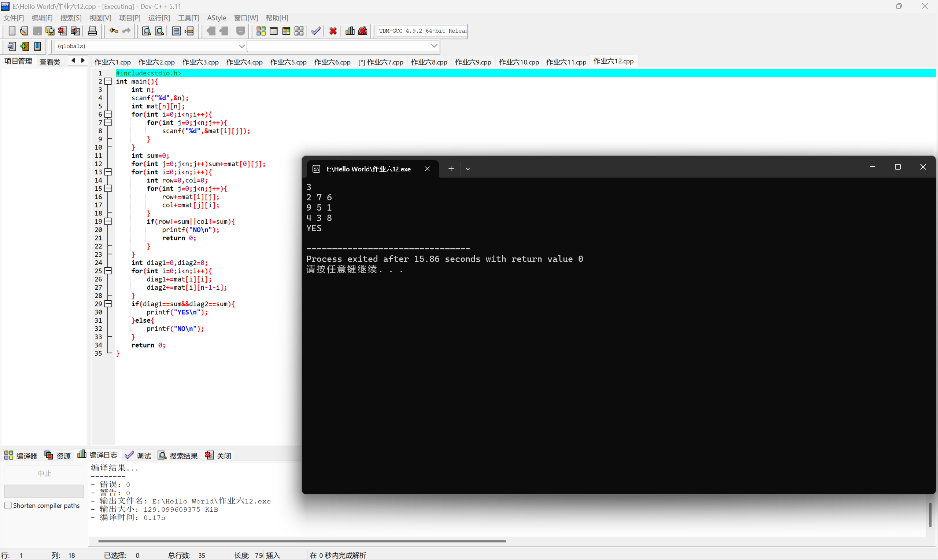Screen dimensions: 938x560
Task: Click the compile log horizontal scrollbar
Action: tap(302, 541)
